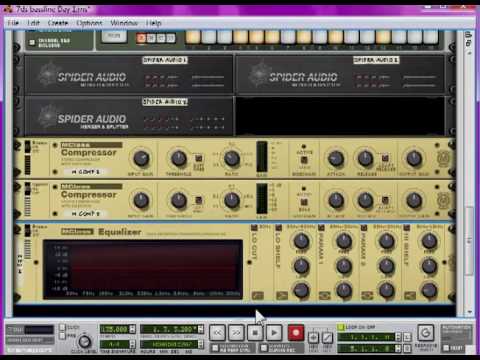Viewport: 480px width, 360px height.
Task: Click the Param 1 frequency knob
Action: click(344, 241)
